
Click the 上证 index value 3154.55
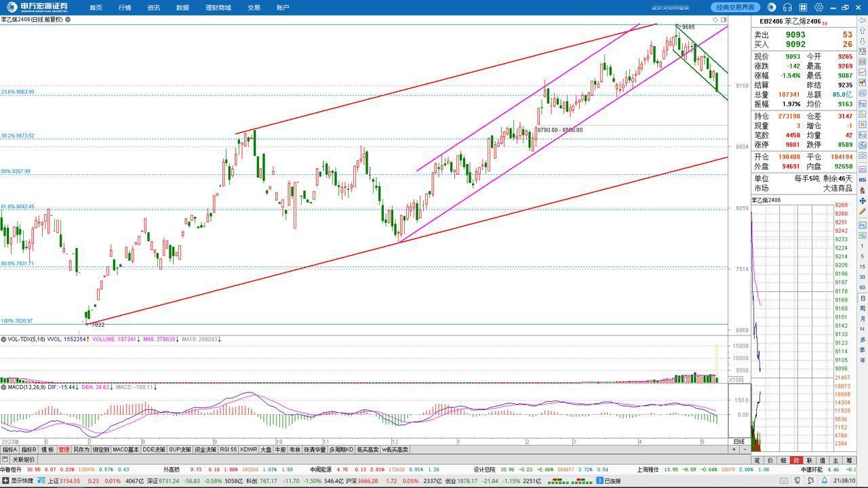tap(70, 481)
